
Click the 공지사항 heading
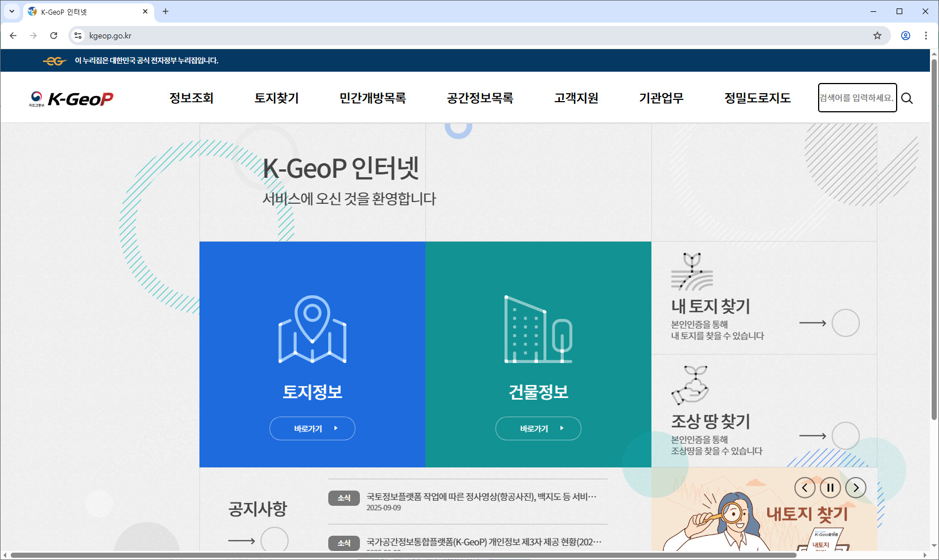pos(258,509)
